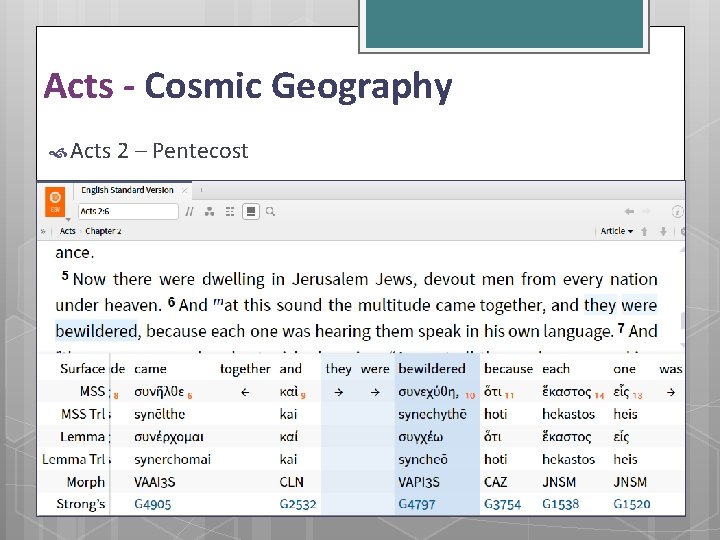Click the Chapter 2 breadcrumb link
Image resolution: width=720 pixels, height=540 pixels.
click(x=103, y=231)
